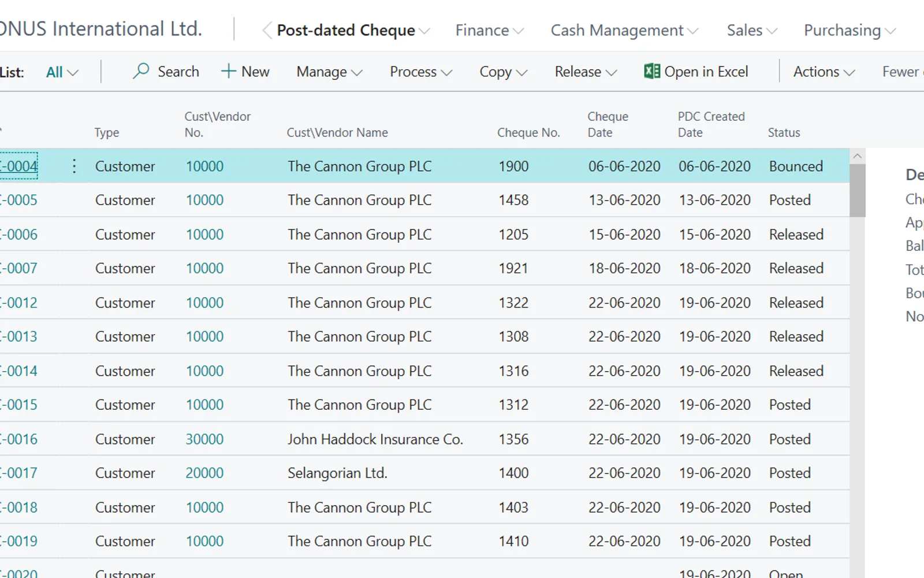The image size is (924, 578).
Task: Open the Actions menu
Action: (x=824, y=72)
